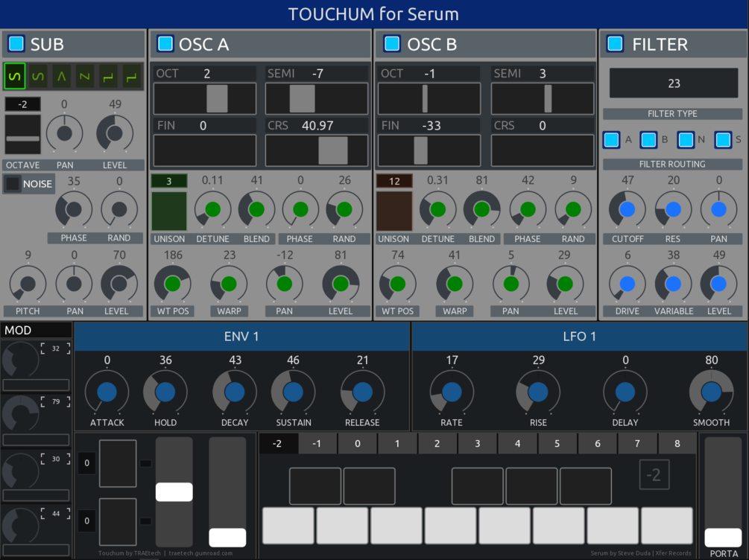Click the CUTOFF knob in the FILTER panel
Viewport: 749px width, 560px height.
[627, 211]
